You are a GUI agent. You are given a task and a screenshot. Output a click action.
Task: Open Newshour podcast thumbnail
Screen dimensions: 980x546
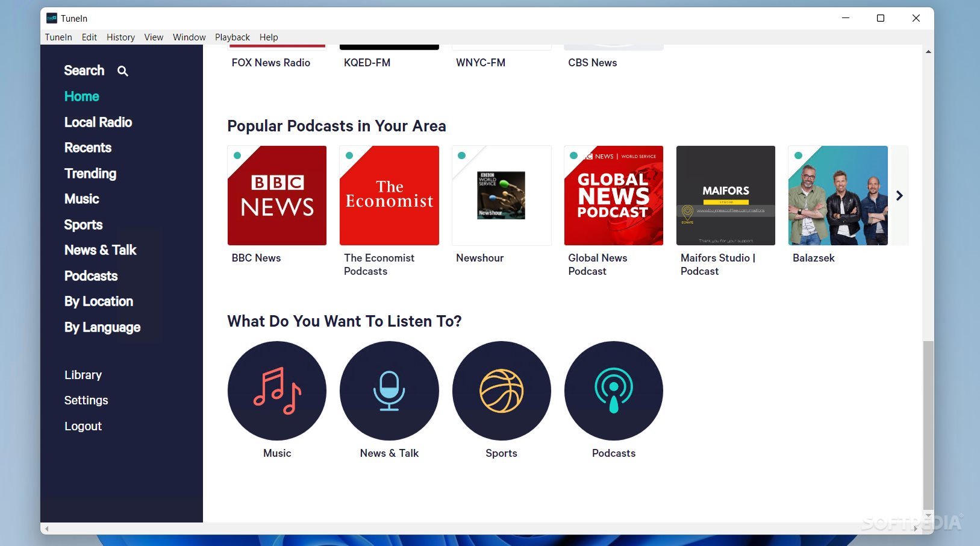click(501, 195)
